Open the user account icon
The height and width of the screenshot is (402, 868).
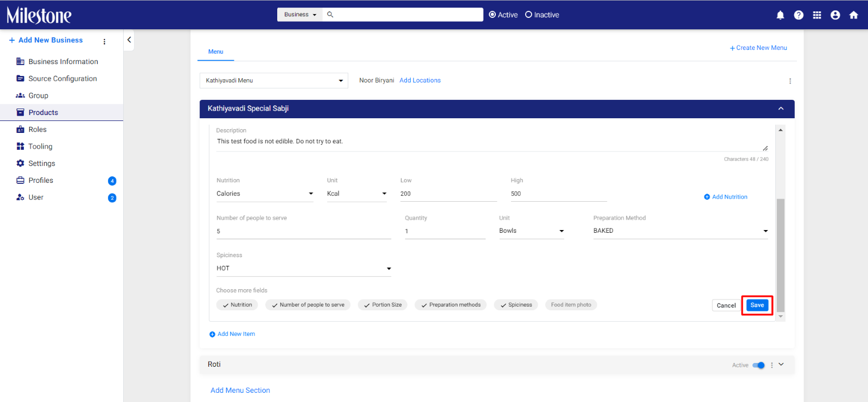click(835, 15)
